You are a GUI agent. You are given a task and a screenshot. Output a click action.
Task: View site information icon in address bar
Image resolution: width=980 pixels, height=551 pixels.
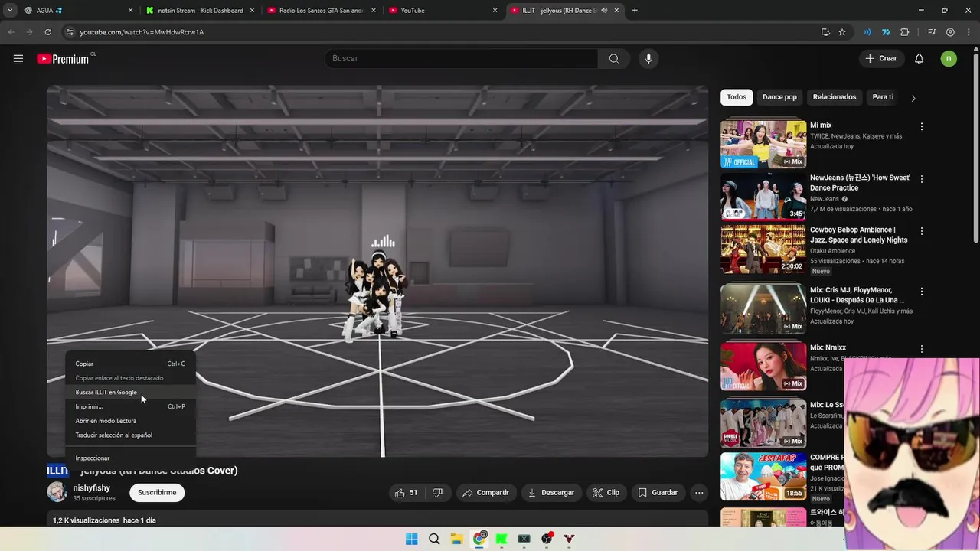click(x=70, y=32)
